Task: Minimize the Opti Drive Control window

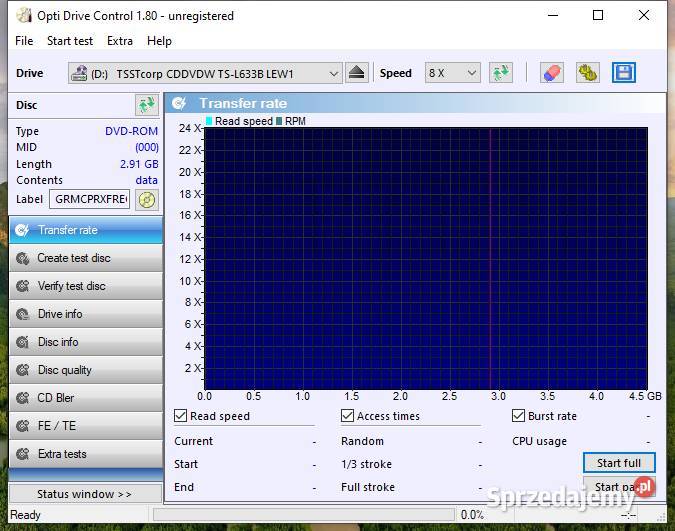Action: click(x=553, y=16)
